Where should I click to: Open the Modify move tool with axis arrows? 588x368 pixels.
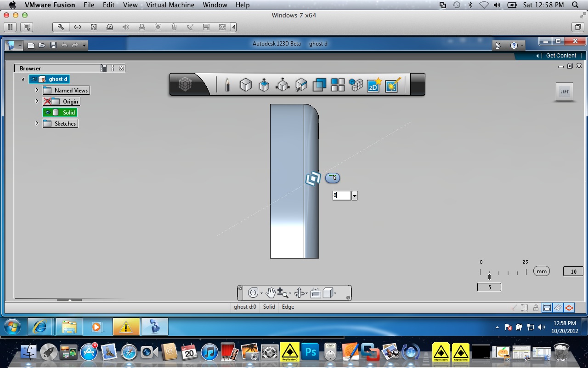pyautogui.click(x=282, y=85)
